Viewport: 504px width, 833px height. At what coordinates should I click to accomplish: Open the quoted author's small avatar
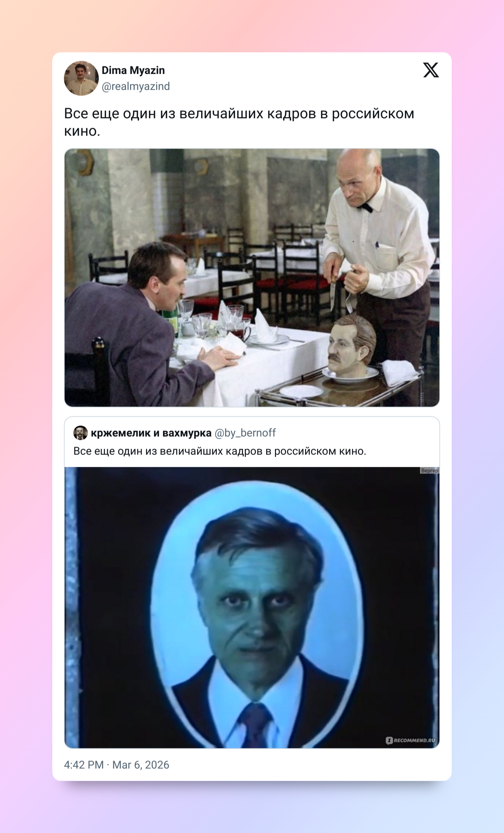pos(80,433)
